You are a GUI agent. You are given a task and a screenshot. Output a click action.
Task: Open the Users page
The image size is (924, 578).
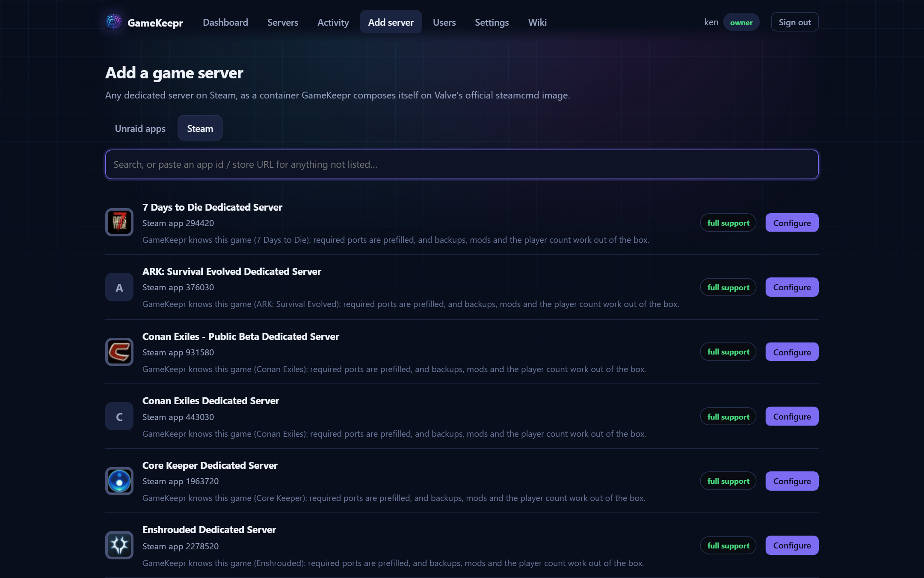[444, 22]
